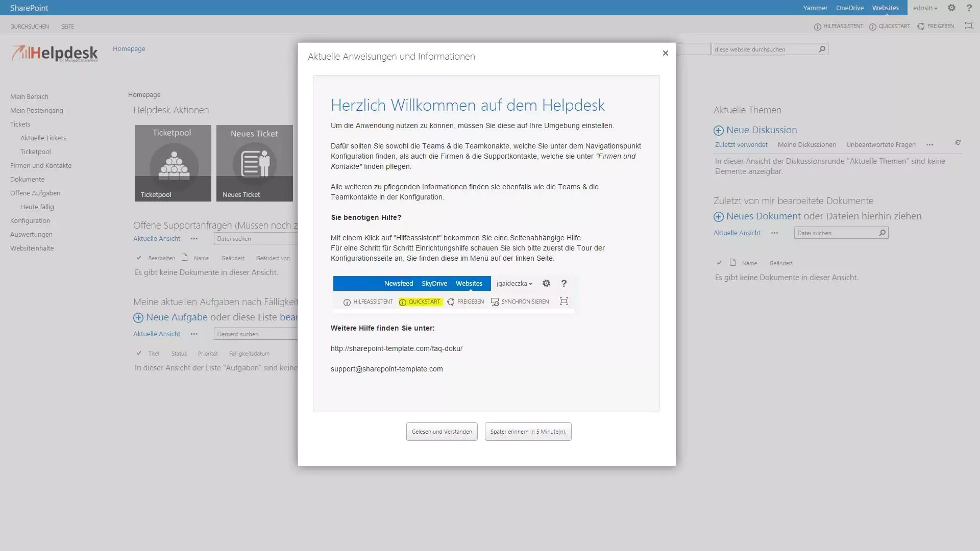Screen dimensions: 980x551
Task: Click the Ticketpool tile icon
Action: click(x=174, y=164)
